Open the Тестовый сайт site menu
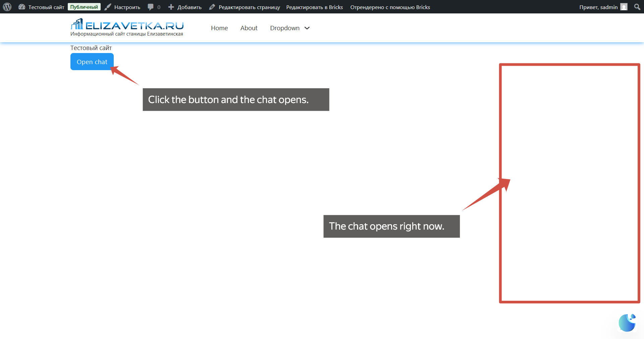This screenshot has width=644, height=339. tap(46, 7)
